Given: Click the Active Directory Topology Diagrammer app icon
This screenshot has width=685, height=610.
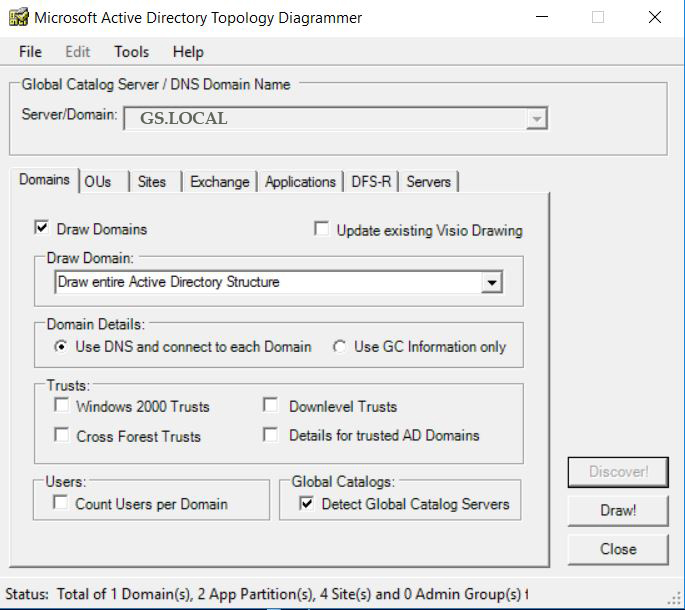Looking at the screenshot, I should 19,17.
